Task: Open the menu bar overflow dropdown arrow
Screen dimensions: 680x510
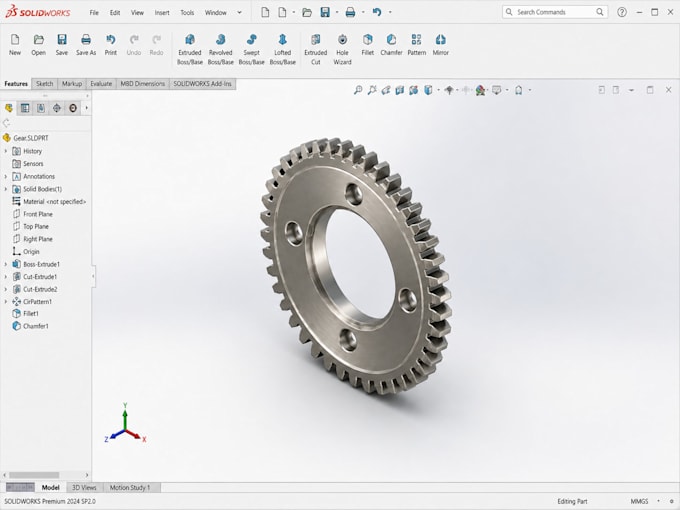Action: point(239,13)
